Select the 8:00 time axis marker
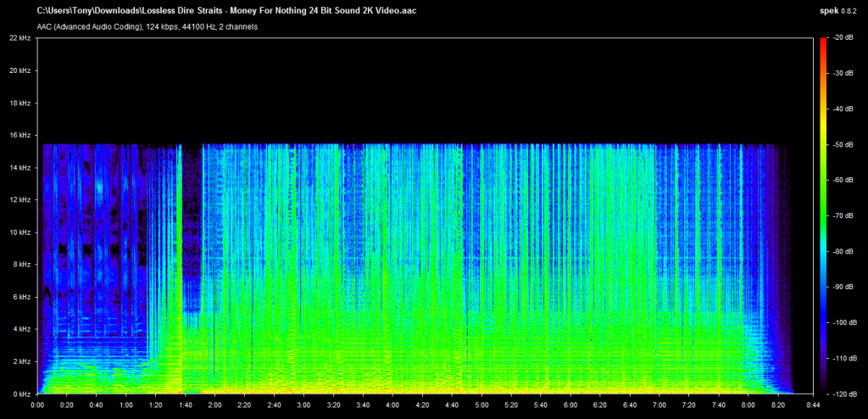 pos(748,405)
